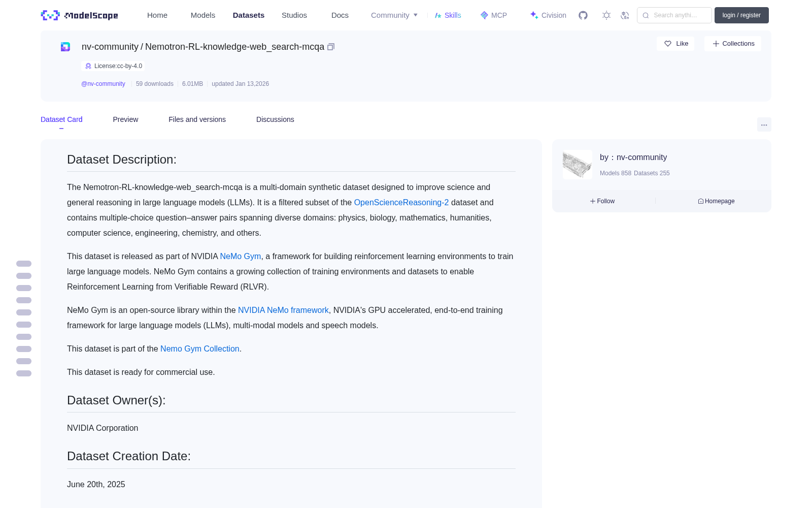Click the login / register button

click(741, 15)
